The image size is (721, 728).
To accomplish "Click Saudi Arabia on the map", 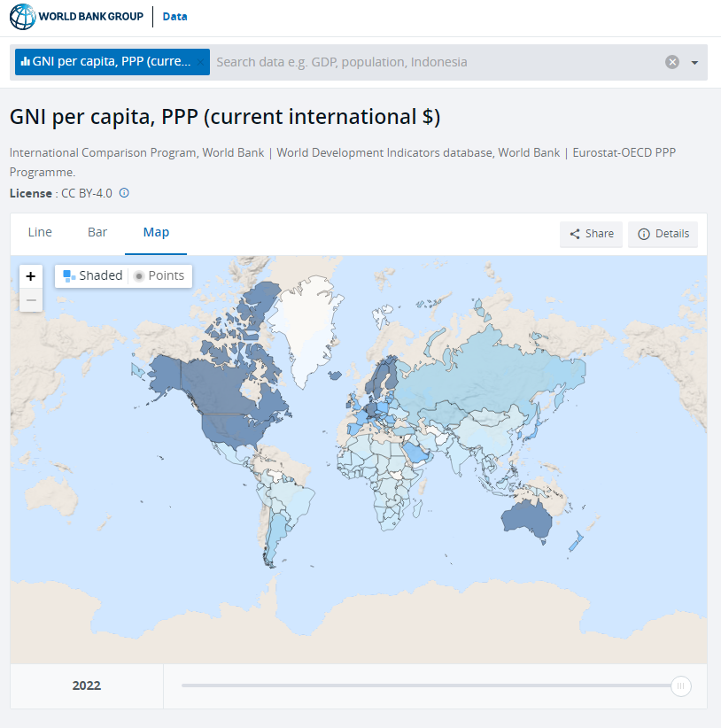I will click(x=415, y=452).
